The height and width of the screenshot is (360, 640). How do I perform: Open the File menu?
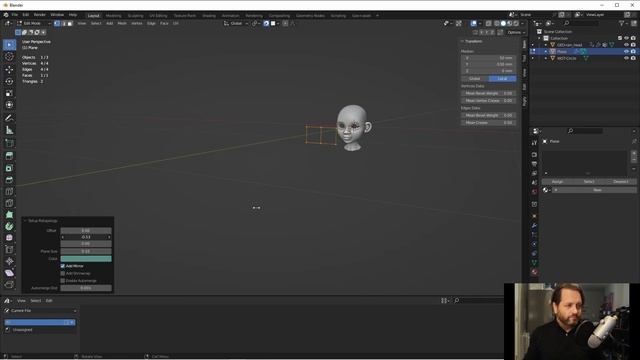(x=15, y=15)
